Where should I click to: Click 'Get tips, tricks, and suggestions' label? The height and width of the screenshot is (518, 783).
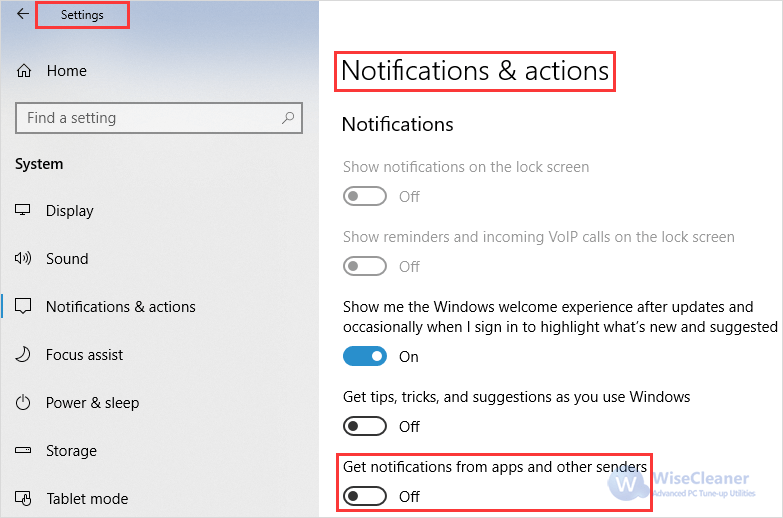point(516,397)
